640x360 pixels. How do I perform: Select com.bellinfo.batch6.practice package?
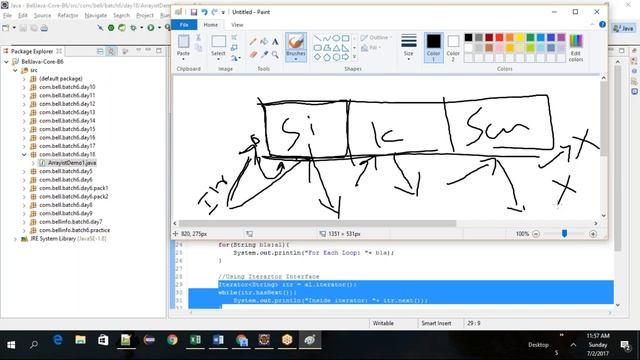pyautogui.click(x=75, y=230)
